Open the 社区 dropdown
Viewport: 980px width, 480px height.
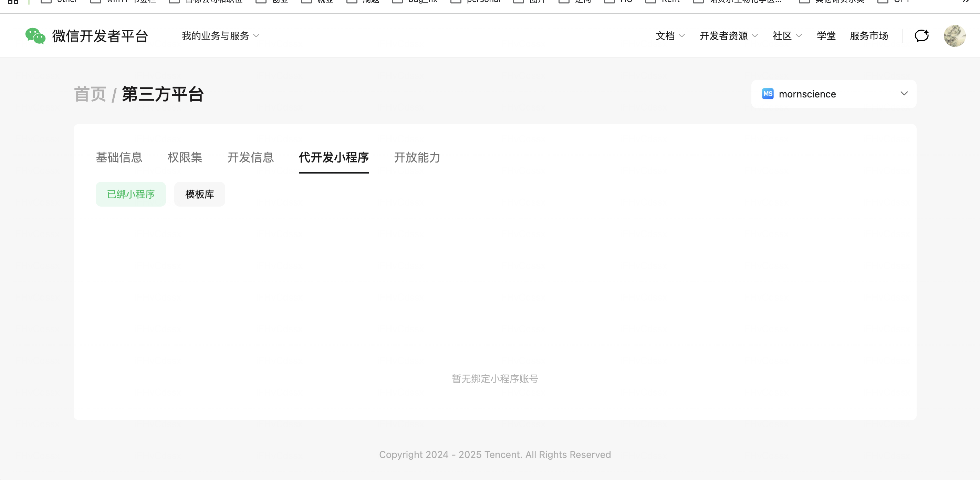click(787, 36)
